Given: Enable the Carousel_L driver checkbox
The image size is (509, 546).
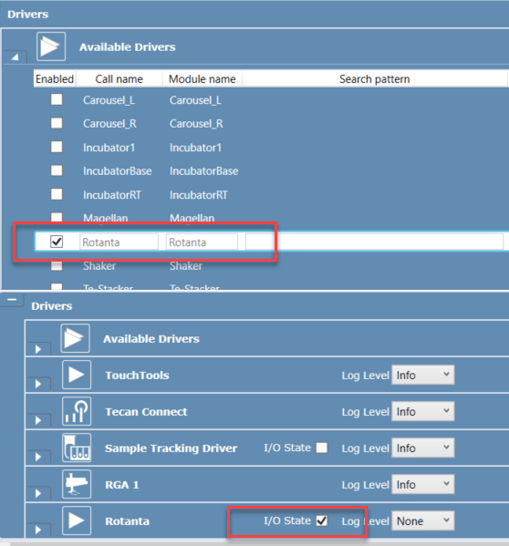Looking at the screenshot, I should pyautogui.click(x=56, y=100).
